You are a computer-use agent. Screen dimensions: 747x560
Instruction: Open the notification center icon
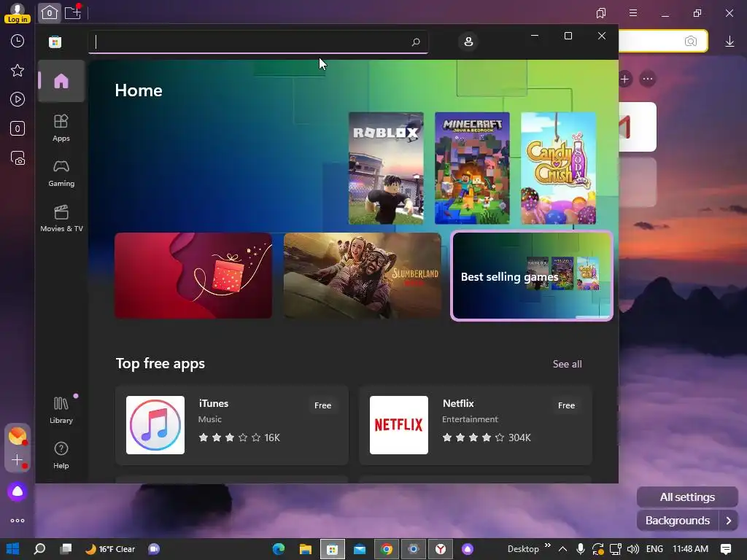[x=726, y=549]
